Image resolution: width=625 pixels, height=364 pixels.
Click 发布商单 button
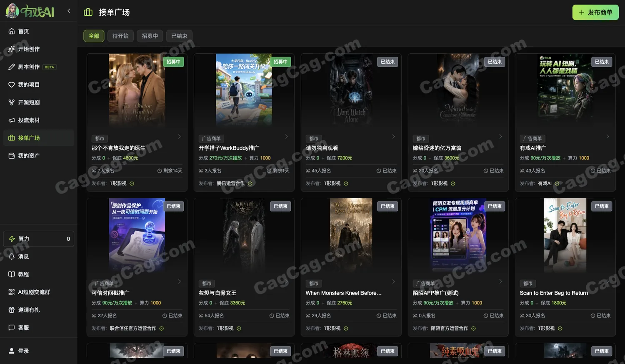click(x=595, y=12)
